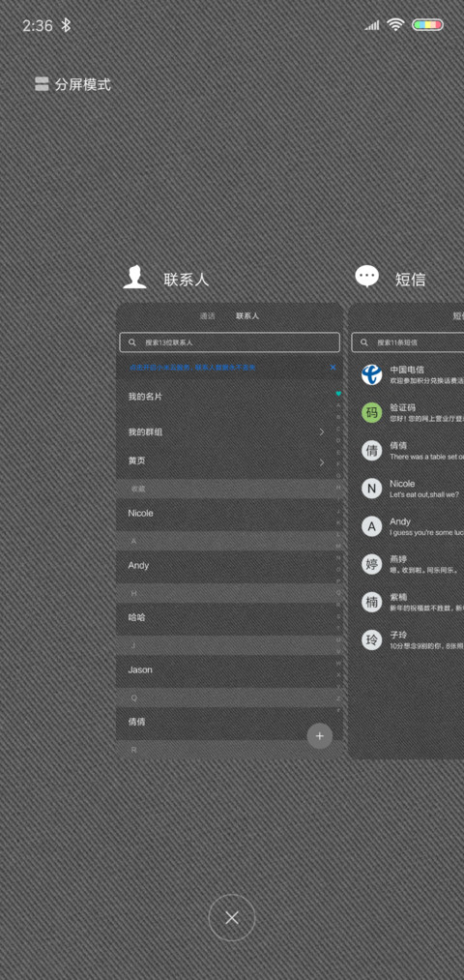
Task: Expand 我的群组 chevron
Action: tap(322, 431)
